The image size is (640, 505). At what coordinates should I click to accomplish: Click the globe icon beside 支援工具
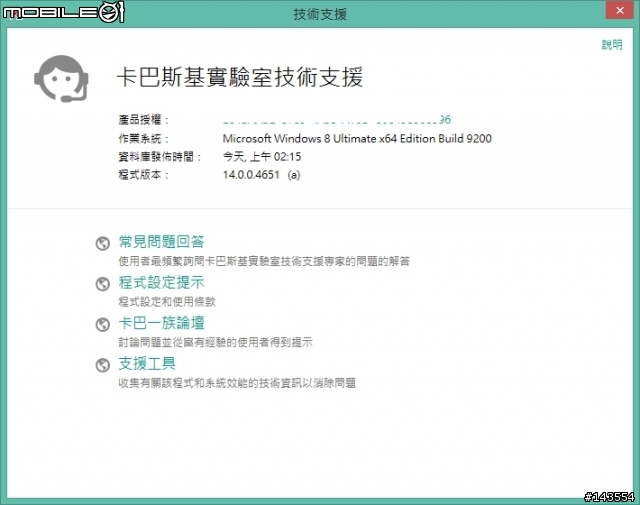[x=103, y=365]
